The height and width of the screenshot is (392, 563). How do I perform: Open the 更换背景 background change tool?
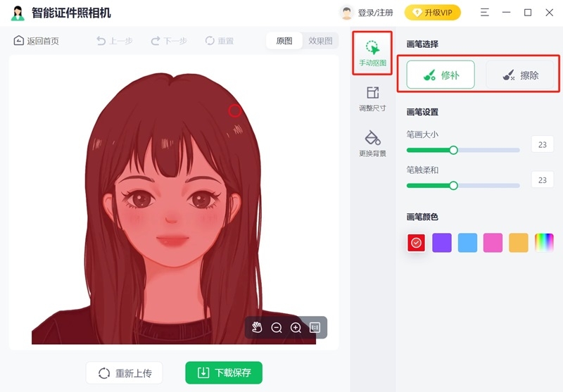(372, 144)
